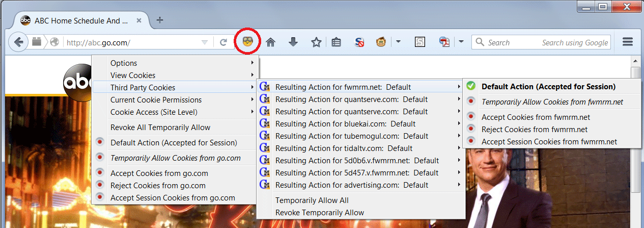Click the http://abc.go.com/ address field
Image resolution: width=644 pixels, height=228 pixels.
coord(131,42)
